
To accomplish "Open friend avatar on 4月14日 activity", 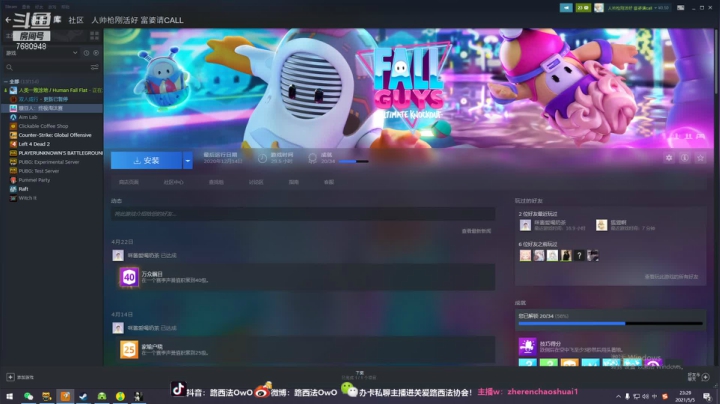I will 118,328.
